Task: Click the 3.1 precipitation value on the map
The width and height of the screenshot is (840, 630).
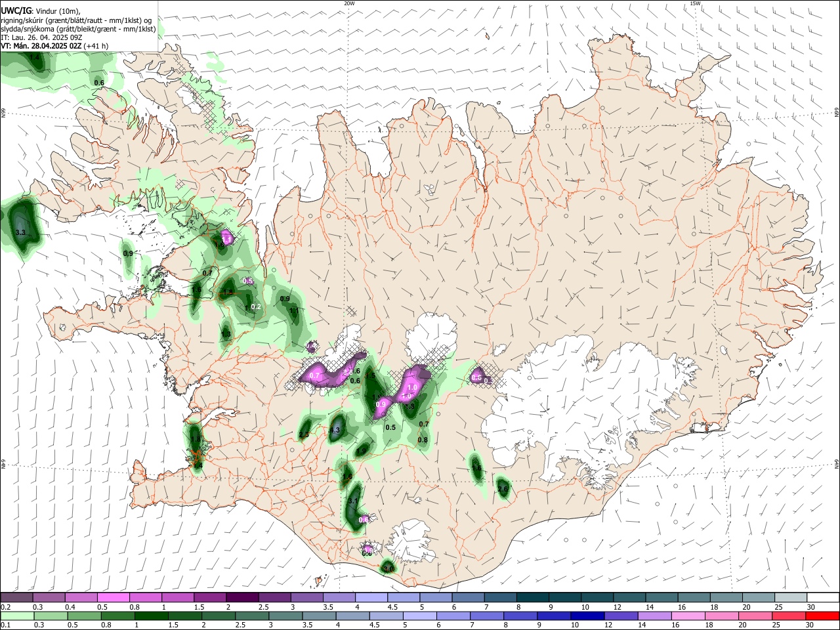Action: pyautogui.click(x=353, y=501)
